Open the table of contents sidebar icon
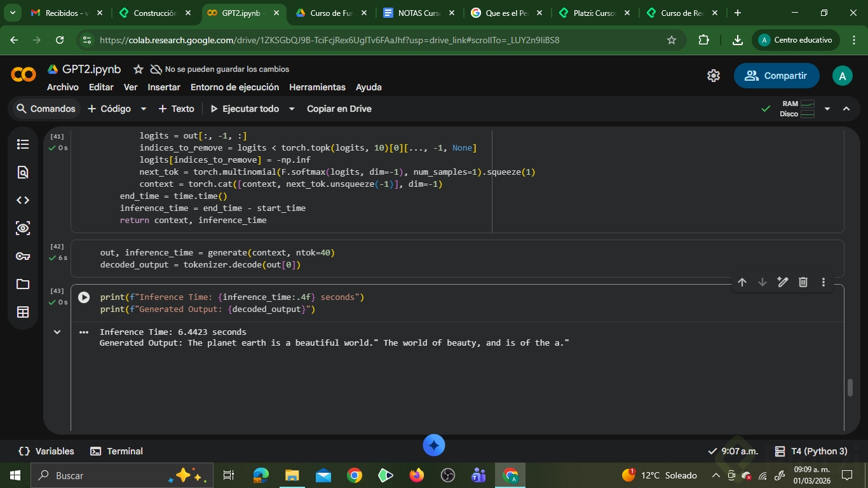 23,144
